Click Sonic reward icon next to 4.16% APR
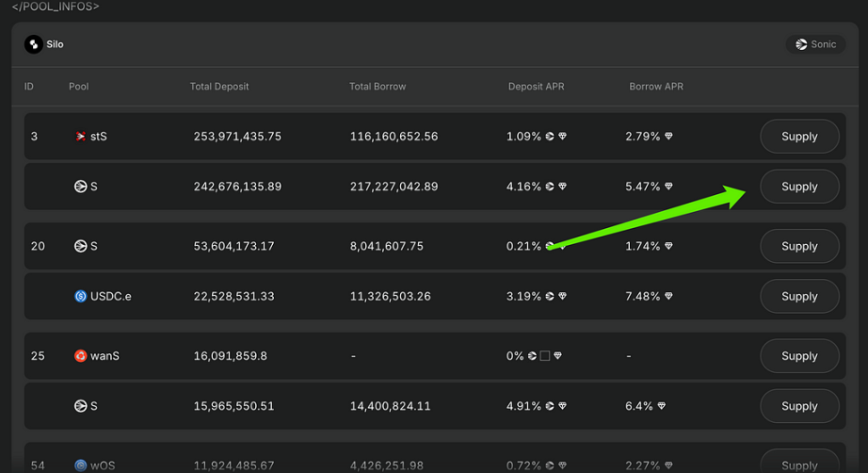 point(550,187)
